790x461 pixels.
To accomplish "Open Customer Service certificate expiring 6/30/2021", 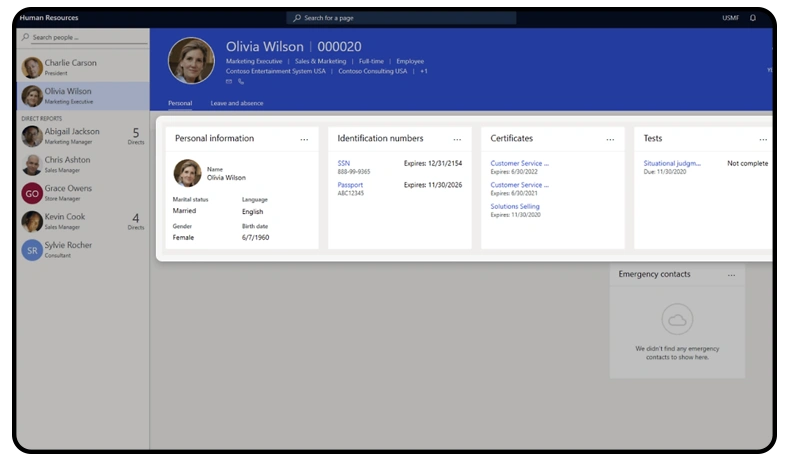I will click(519, 185).
